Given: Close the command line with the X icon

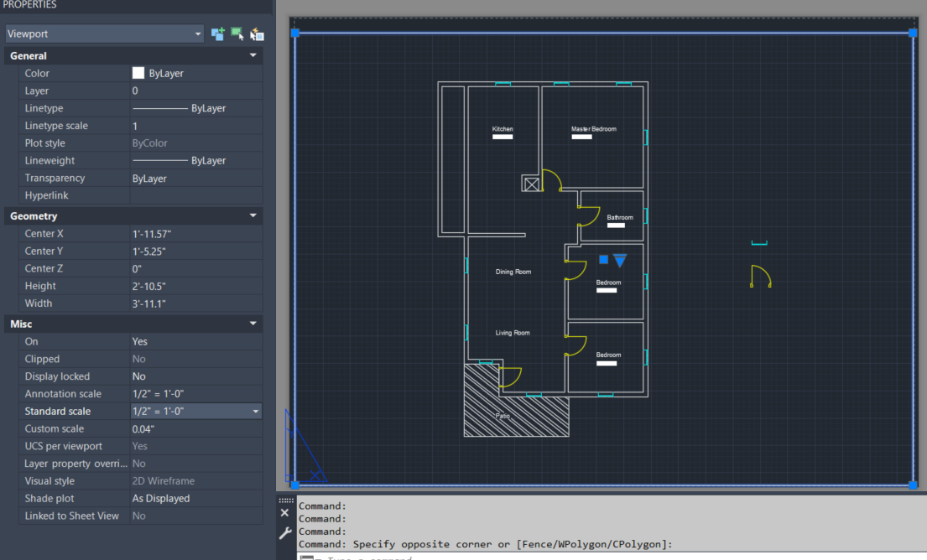Looking at the screenshot, I should [x=284, y=511].
